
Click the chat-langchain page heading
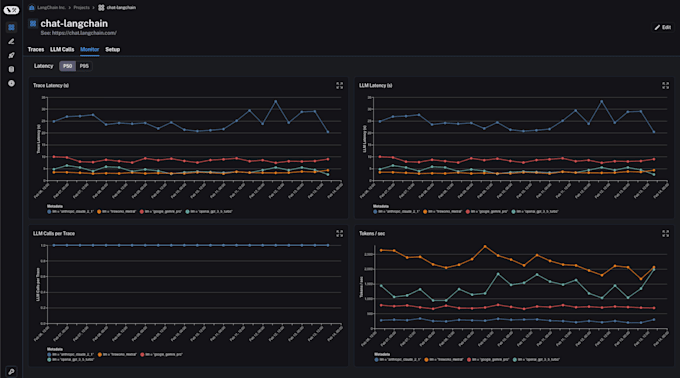pyautogui.click(x=74, y=23)
